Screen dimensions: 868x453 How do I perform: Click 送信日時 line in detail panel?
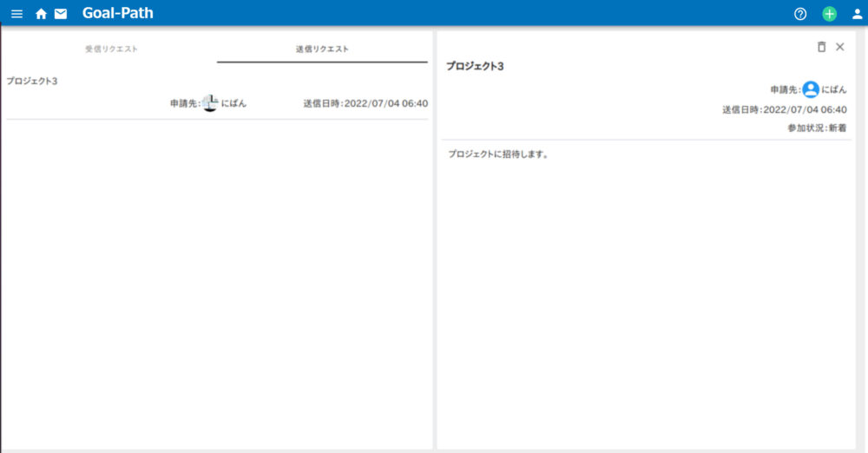(784, 109)
